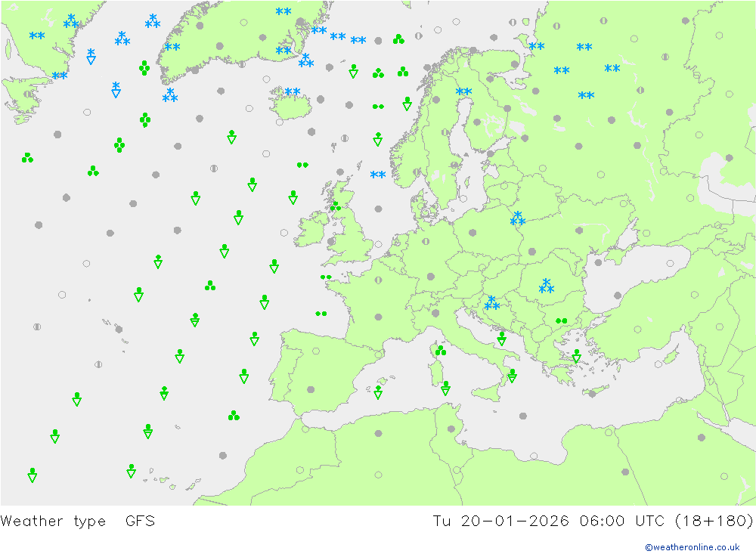Click the heavy snow symbol over eastern Poland
This screenshot has height=554, width=756.
[518, 218]
